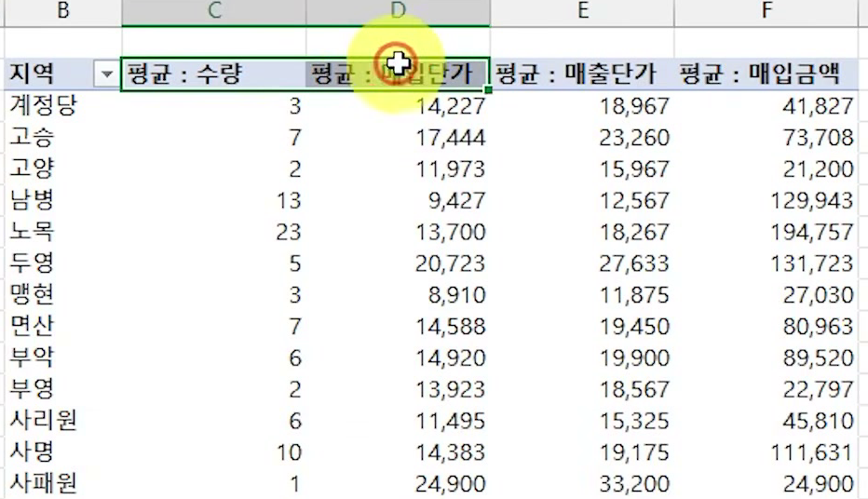Select column header B
Screen dimensions: 868x499
(x=63, y=11)
